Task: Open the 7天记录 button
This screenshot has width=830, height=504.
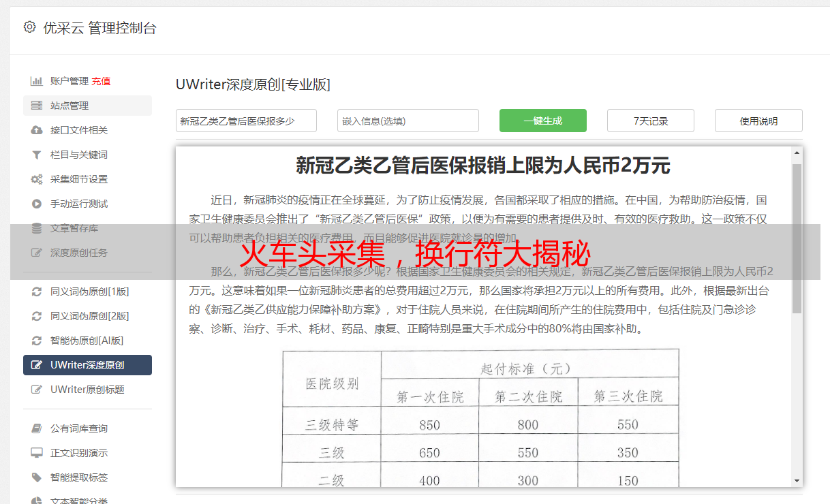Action: [x=651, y=121]
